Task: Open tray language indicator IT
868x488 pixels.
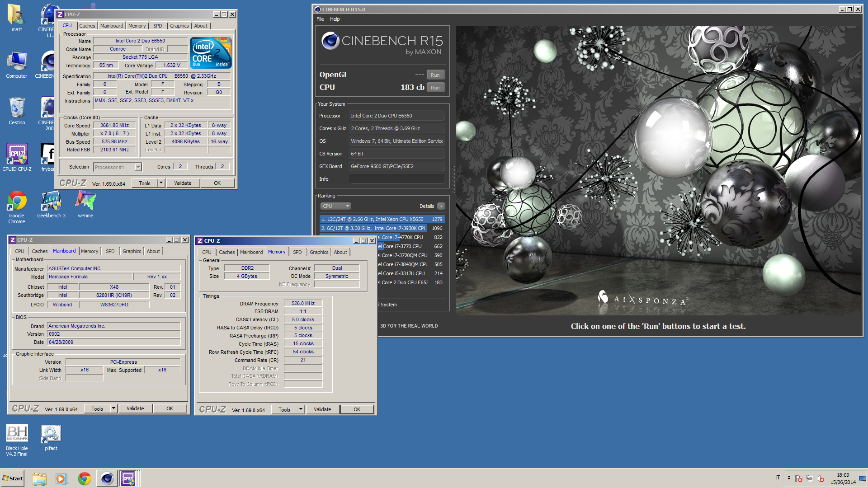Action: pos(778,478)
